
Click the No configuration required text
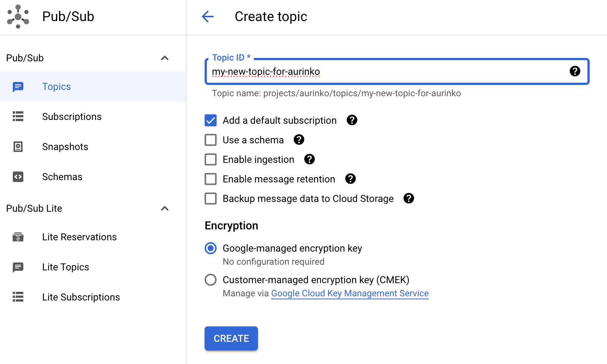(273, 262)
